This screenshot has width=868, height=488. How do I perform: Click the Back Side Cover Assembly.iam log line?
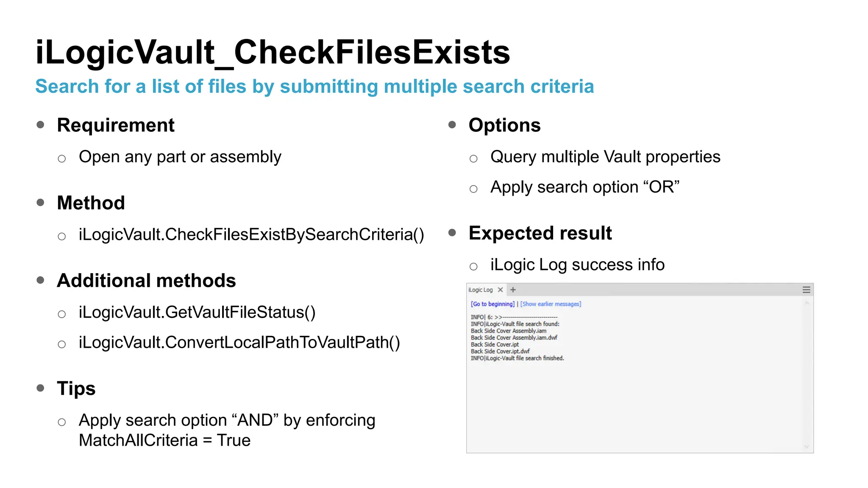click(508, 331)
